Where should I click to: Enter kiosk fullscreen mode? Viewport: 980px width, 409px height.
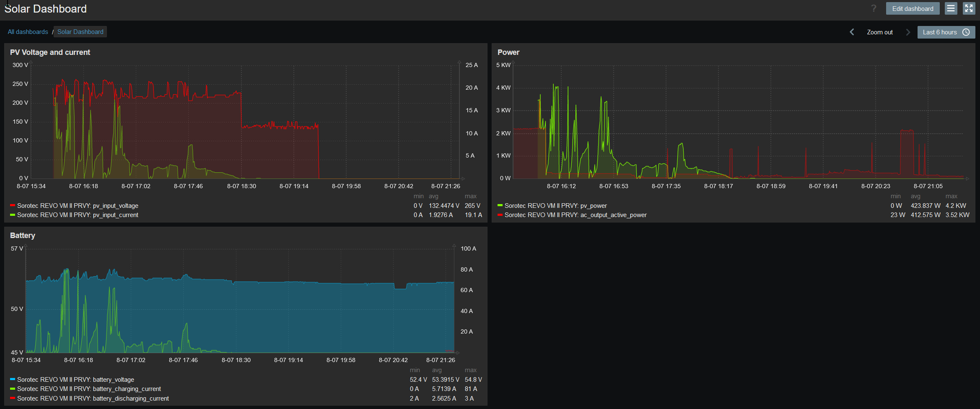969,8
